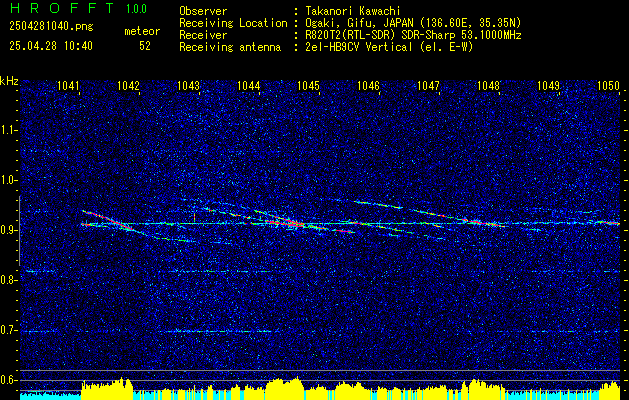Click the 1046 time axis marker
This screenshot has height=400, width=629.
[368, 86]
